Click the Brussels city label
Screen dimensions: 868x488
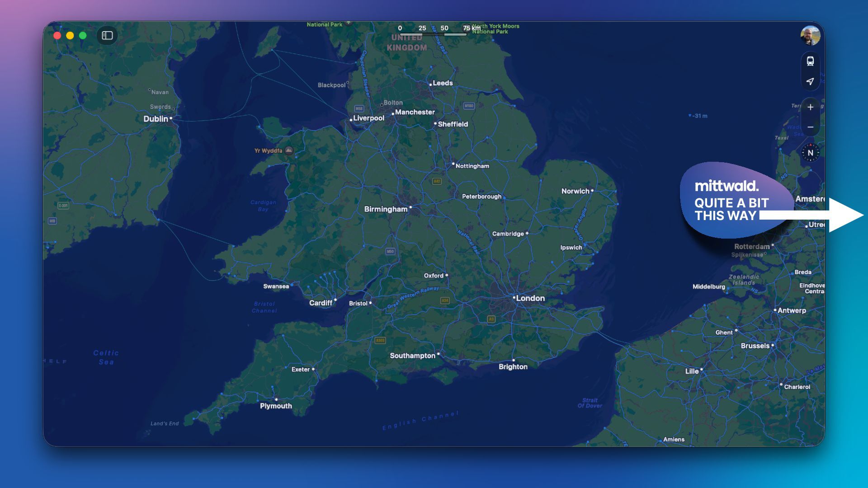[x=755, y=346]
